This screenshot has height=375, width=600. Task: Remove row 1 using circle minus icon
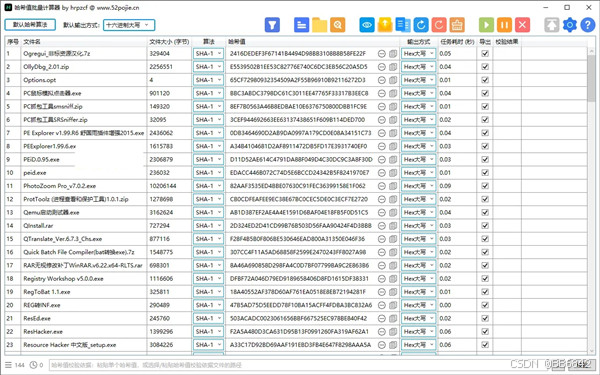tap(382, 54)
